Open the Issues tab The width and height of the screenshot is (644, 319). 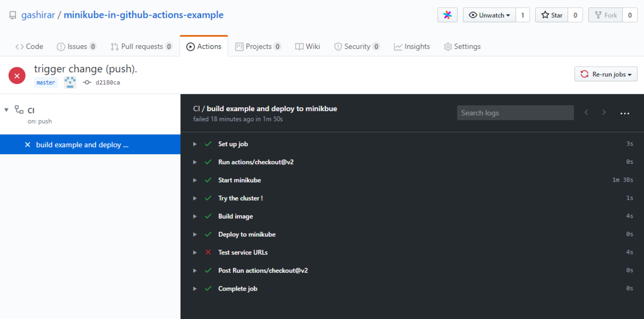(77, 46)
